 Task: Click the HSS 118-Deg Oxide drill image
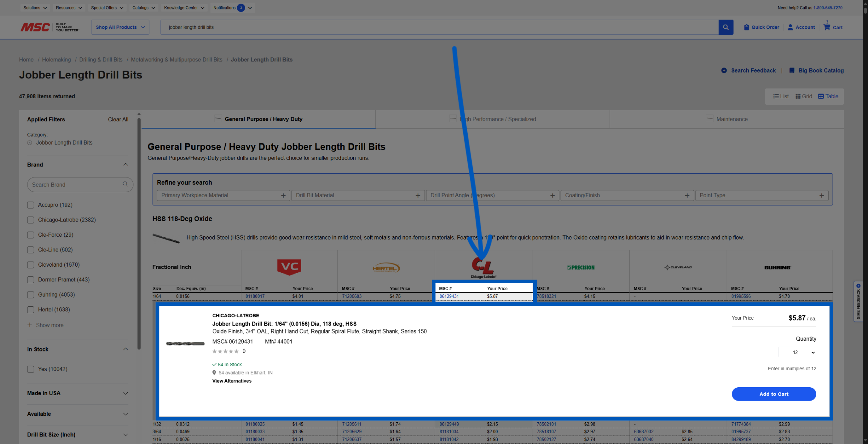[x=166, y=238]
